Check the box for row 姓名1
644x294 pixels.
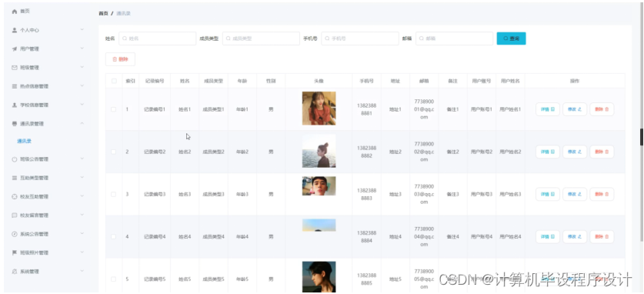(114, 109)
